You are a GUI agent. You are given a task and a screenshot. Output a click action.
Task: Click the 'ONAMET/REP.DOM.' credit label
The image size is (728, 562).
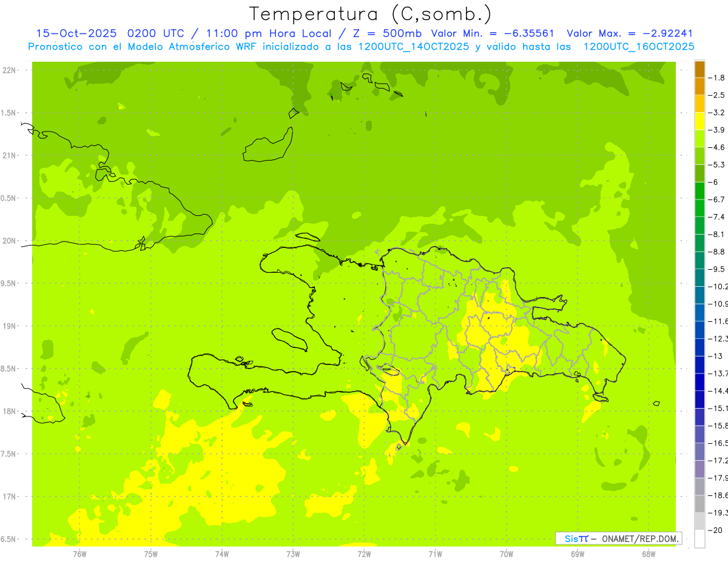640,538
